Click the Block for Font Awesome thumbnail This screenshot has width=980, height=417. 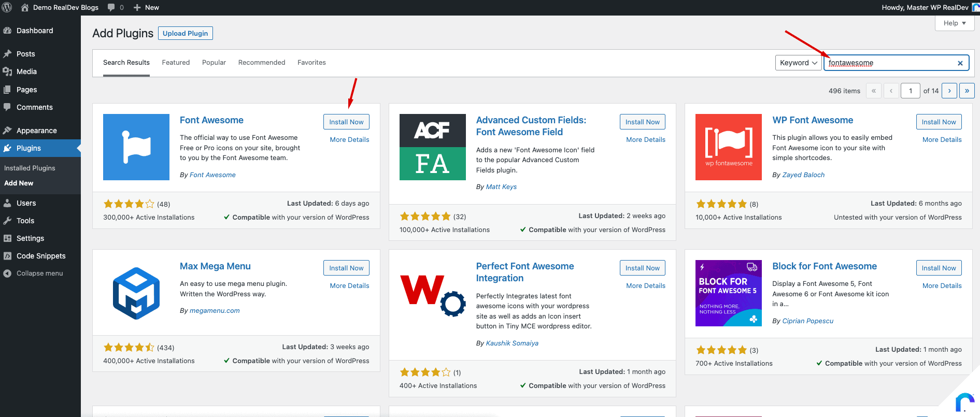(x=729, y=293)
